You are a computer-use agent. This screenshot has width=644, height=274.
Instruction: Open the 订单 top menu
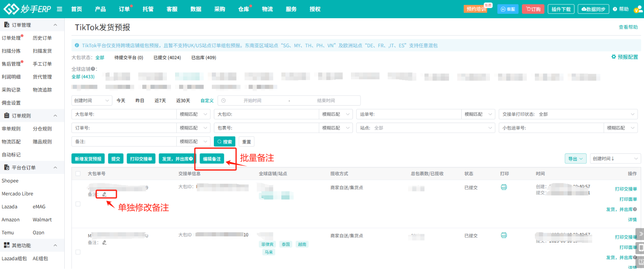coord(124,9)
